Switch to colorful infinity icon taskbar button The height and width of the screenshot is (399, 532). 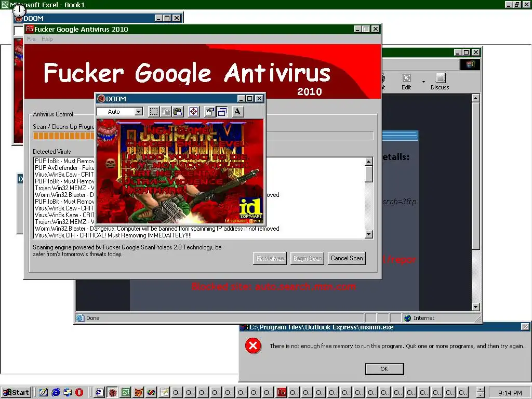coord(151,392)
